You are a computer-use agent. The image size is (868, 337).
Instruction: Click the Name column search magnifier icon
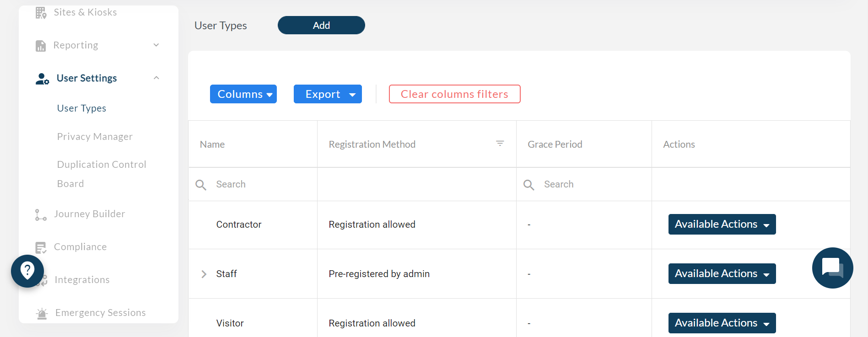201,185
